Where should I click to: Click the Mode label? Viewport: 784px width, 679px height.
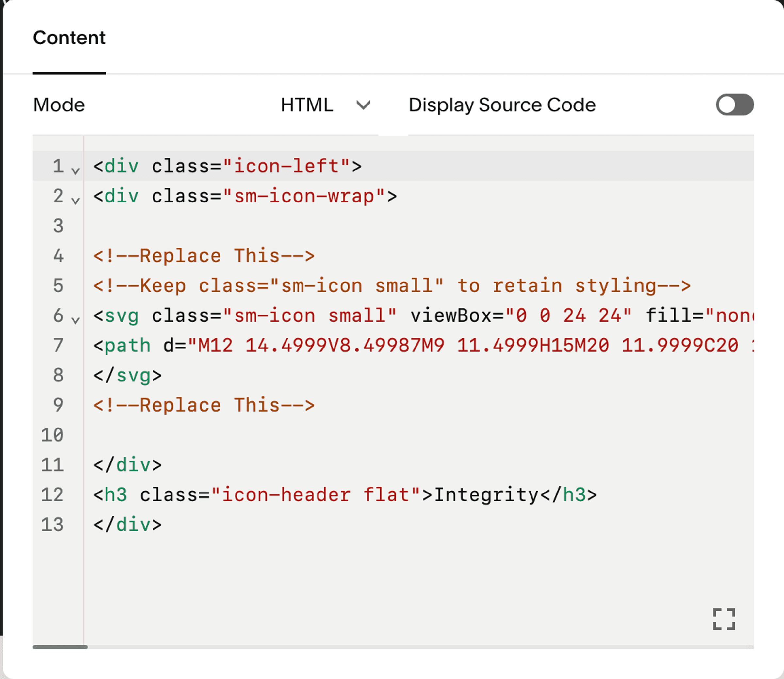pyautogui.click(x=59, y=105)
